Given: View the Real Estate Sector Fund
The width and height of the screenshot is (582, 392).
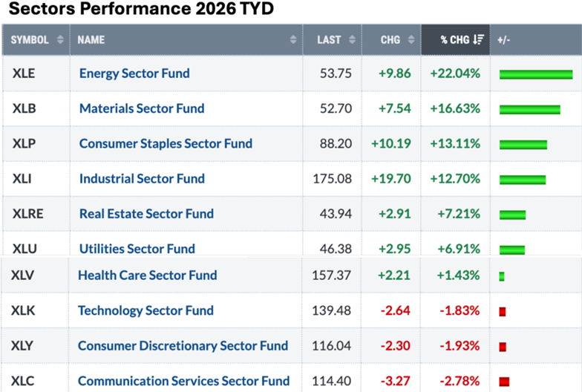Looking at the screenshot, I should coord(146,214).
